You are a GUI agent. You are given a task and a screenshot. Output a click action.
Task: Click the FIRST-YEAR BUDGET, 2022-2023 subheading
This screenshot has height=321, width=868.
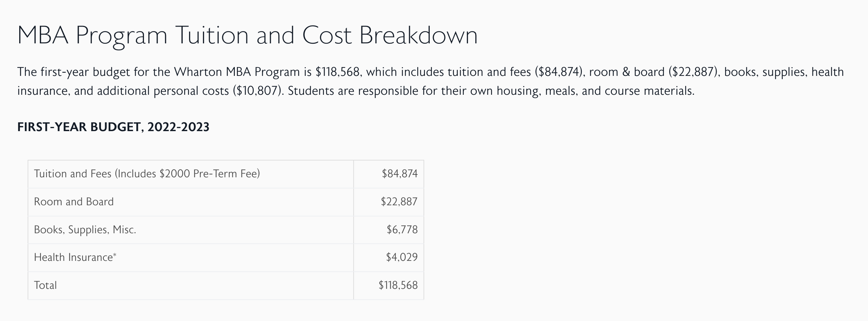pyautogui.click(x=113, y=127)
